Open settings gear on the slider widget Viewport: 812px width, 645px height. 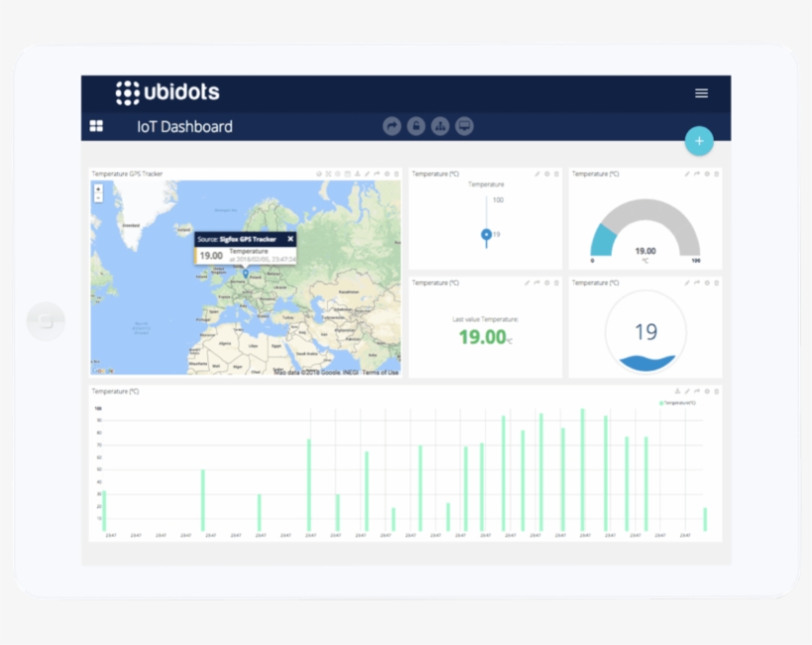pos(547,173)
